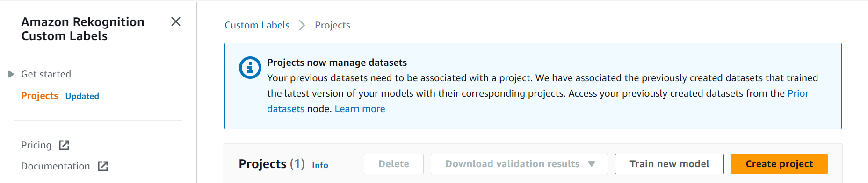Screen dimensions: 868x183
Task: Open the Documentation link
Action: [x=55, y=166]
